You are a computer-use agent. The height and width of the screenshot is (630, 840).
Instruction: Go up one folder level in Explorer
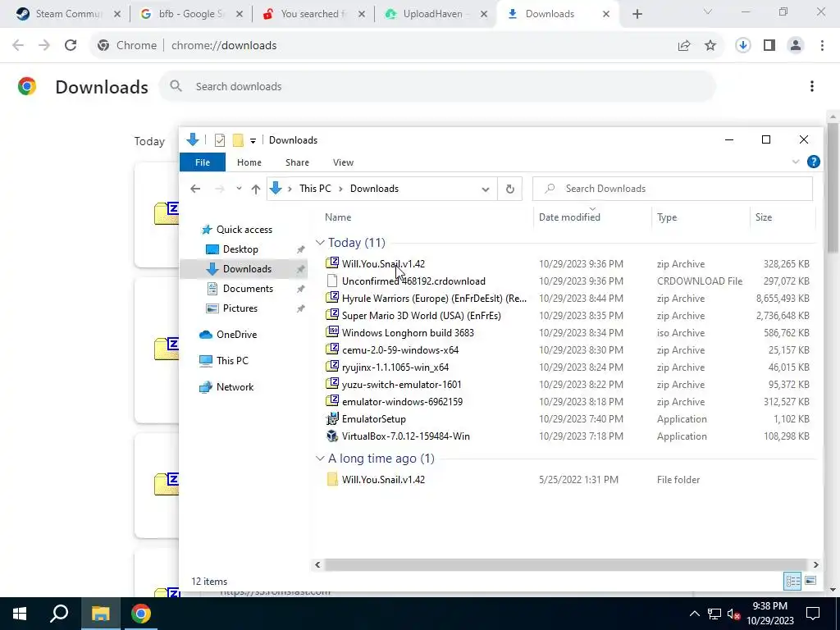click(256, 189)
